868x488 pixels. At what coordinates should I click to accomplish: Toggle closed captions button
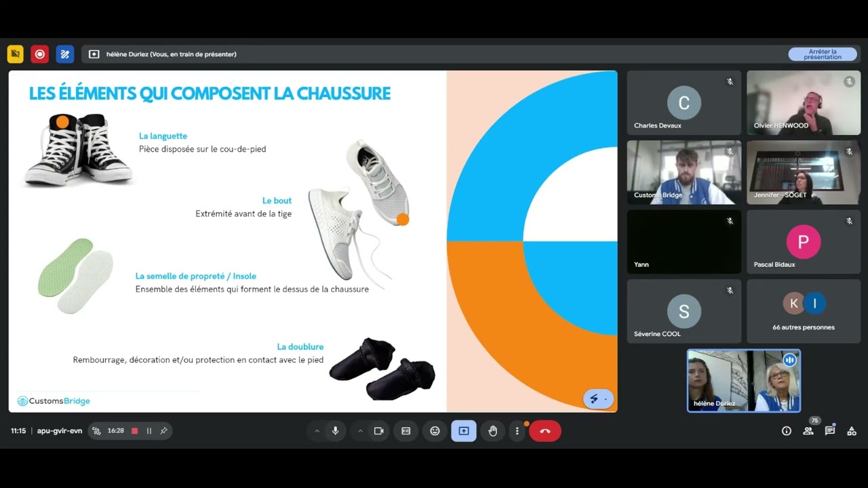(x=406, y=431)
